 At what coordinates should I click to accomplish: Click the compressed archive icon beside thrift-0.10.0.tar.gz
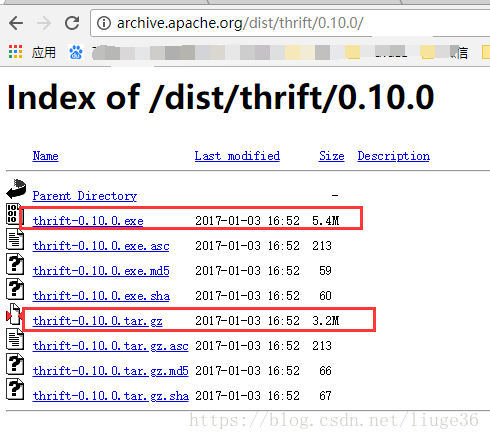tap(14, 314)
